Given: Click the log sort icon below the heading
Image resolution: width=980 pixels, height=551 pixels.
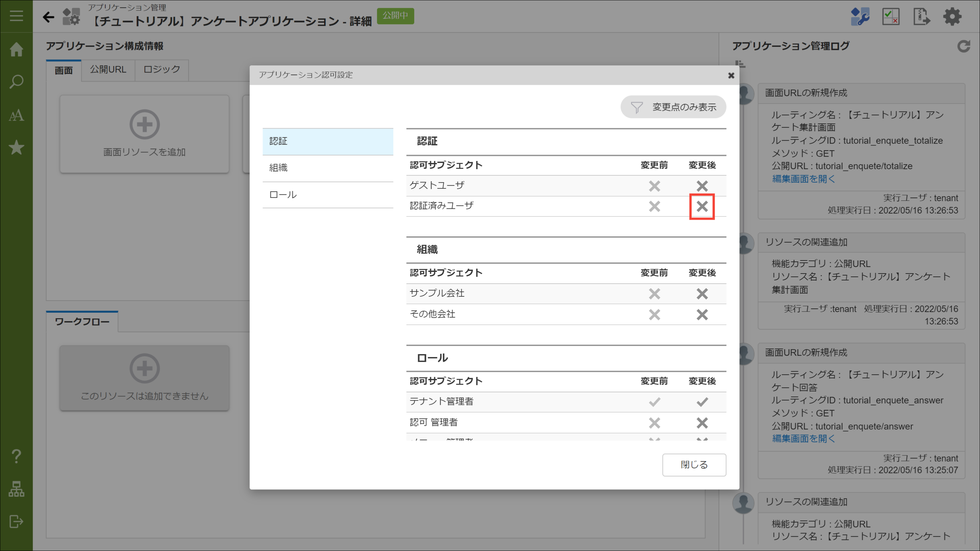Looking at the screenshot, I should 740,64.
